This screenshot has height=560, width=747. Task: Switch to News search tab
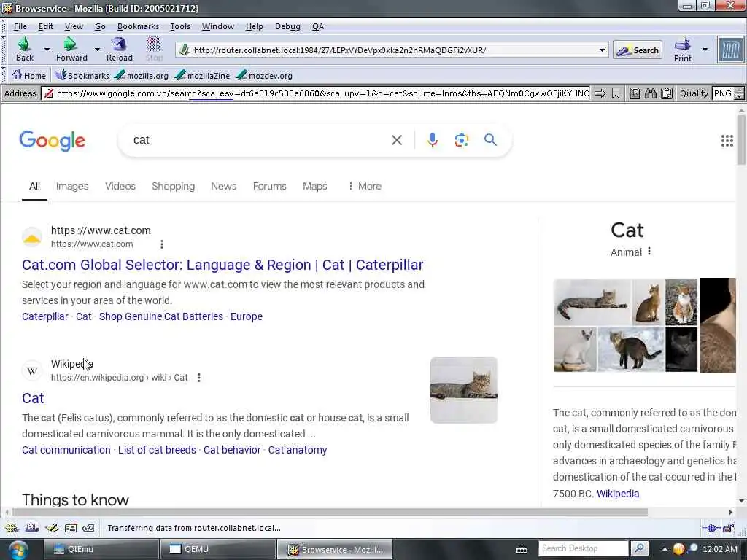tap(223, 186)
